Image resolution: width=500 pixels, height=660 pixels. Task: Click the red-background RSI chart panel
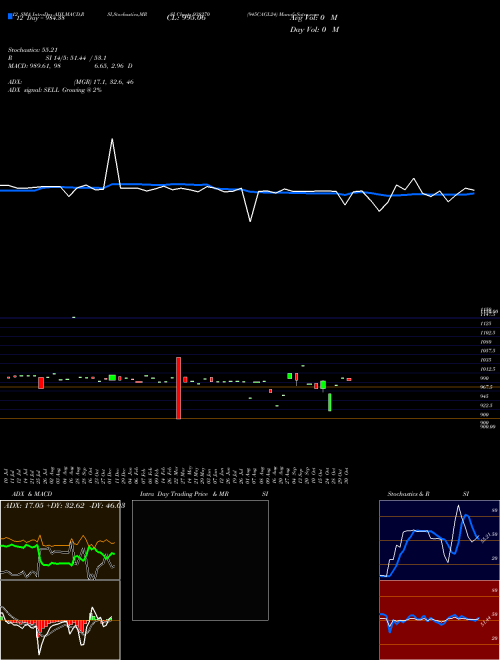(439, 620)
